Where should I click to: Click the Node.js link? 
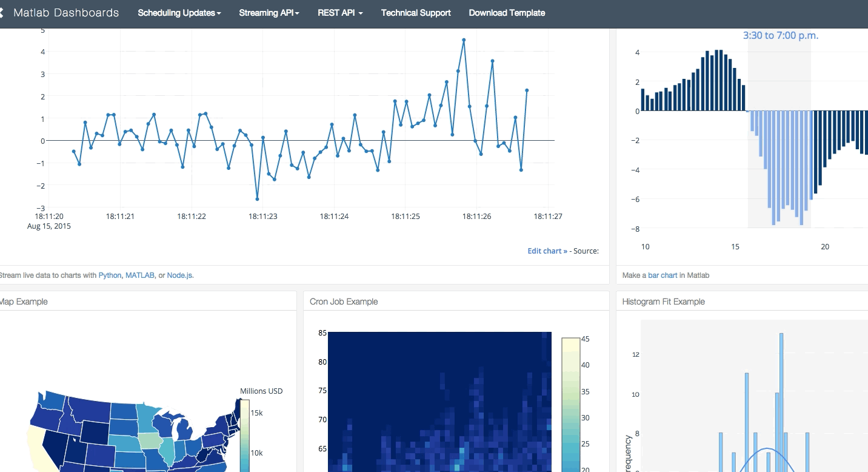180,275
